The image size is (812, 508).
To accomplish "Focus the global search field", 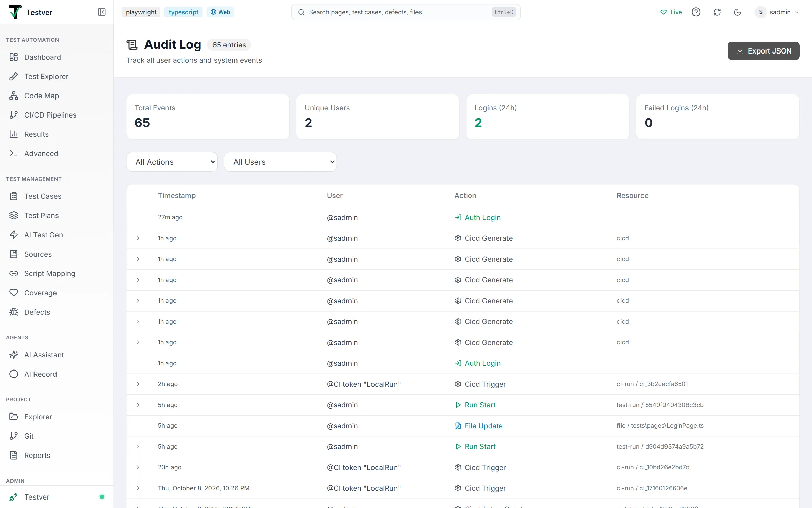I will 406,12.
